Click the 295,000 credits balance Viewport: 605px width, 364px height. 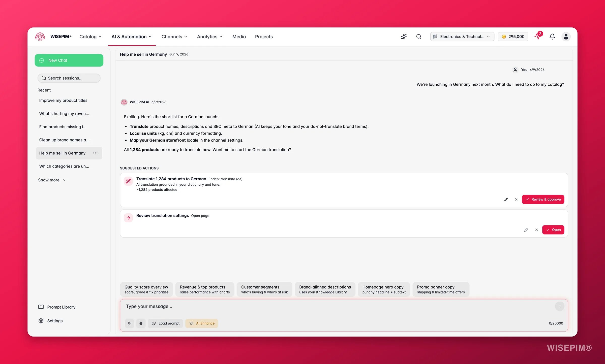tap(513, 37)
